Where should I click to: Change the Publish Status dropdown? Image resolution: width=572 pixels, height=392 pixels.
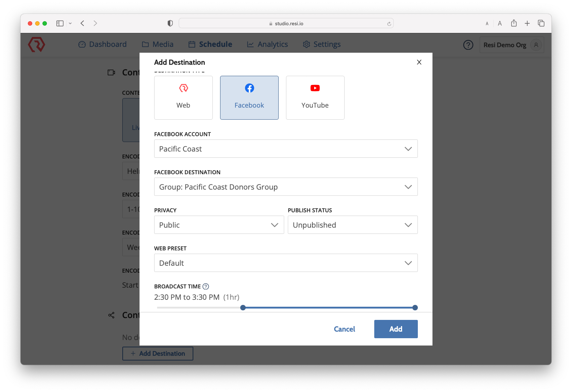pos(352,225)
